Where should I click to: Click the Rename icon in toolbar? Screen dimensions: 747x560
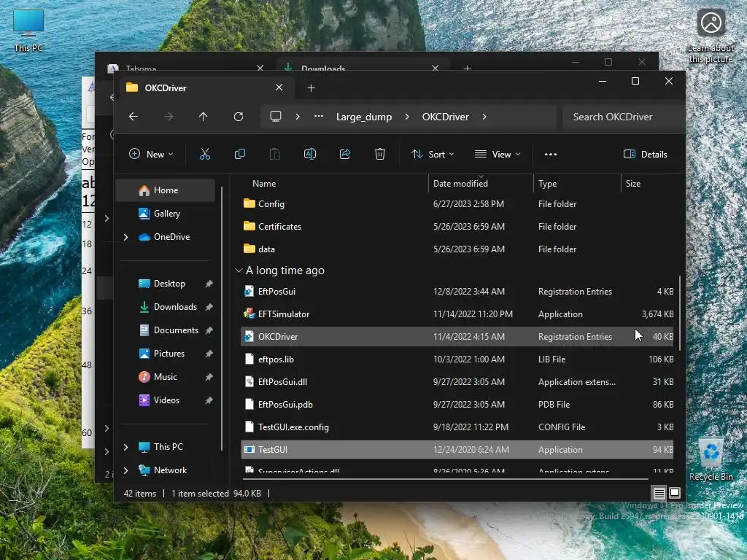click(309, 154)
